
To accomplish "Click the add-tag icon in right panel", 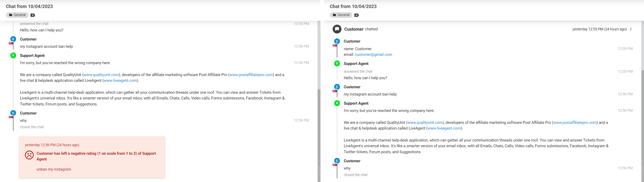I will (x=357, y=15).
